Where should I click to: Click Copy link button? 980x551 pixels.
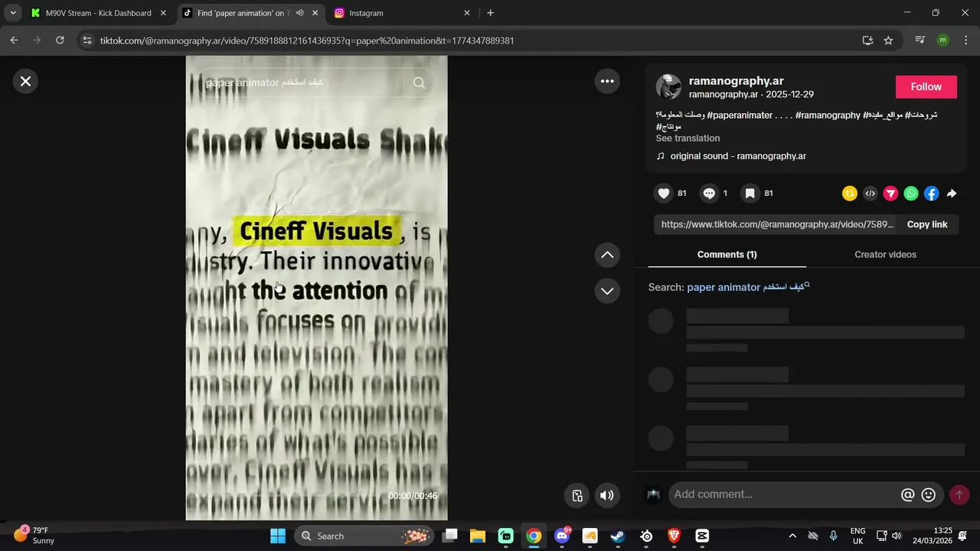tap(927, 224)
